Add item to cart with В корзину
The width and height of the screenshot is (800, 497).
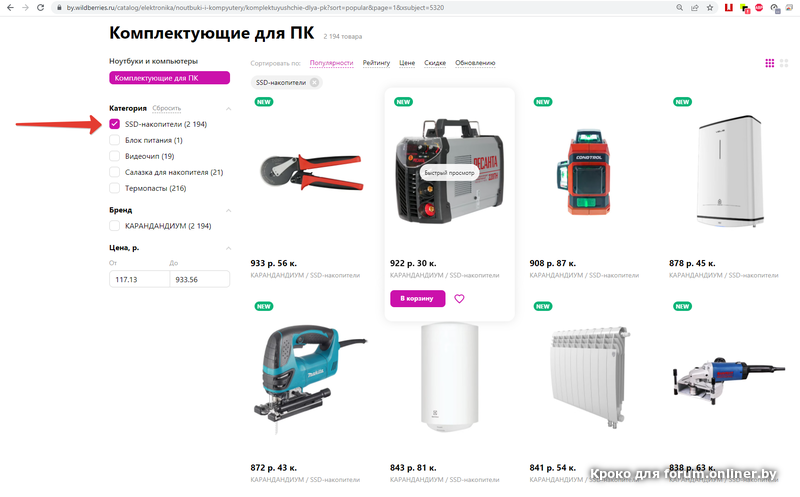coord(417,299)
